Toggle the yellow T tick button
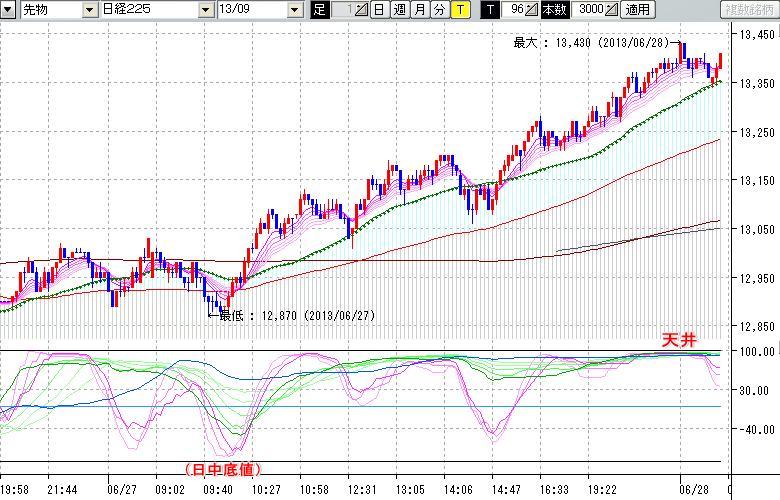Screen dimensions: 780x500 (459, 10)
